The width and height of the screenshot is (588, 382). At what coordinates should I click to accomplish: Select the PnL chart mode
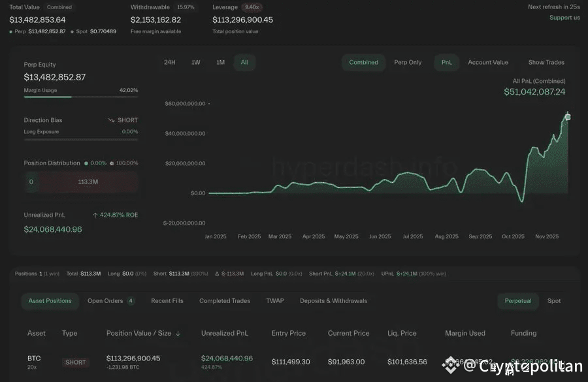click(x=446, y=62)
